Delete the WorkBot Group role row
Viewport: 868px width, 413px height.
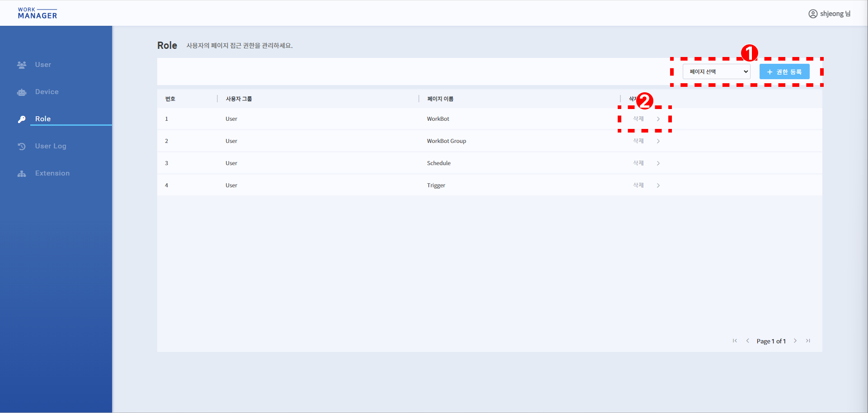[x=638, y=141]
